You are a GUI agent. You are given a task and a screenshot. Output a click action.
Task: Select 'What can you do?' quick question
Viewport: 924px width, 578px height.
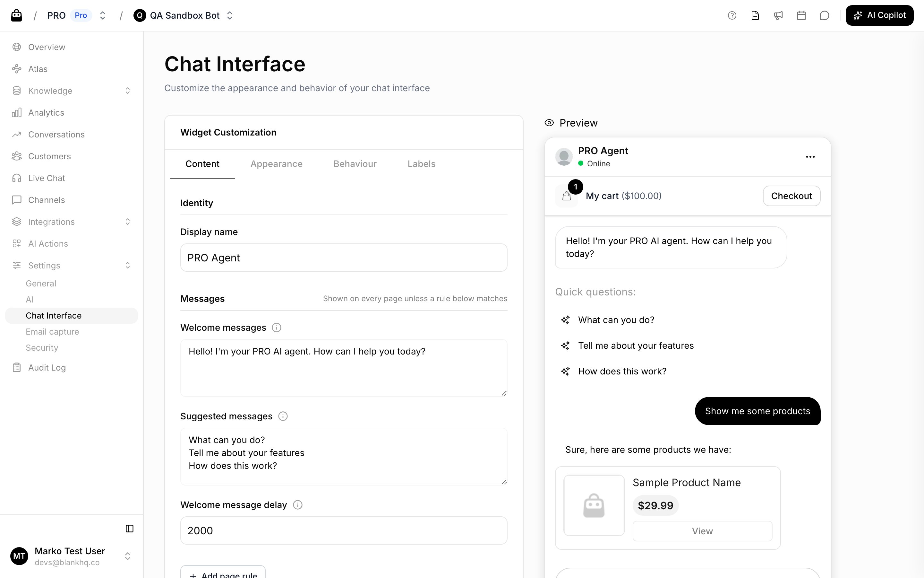tap(616, 320)
